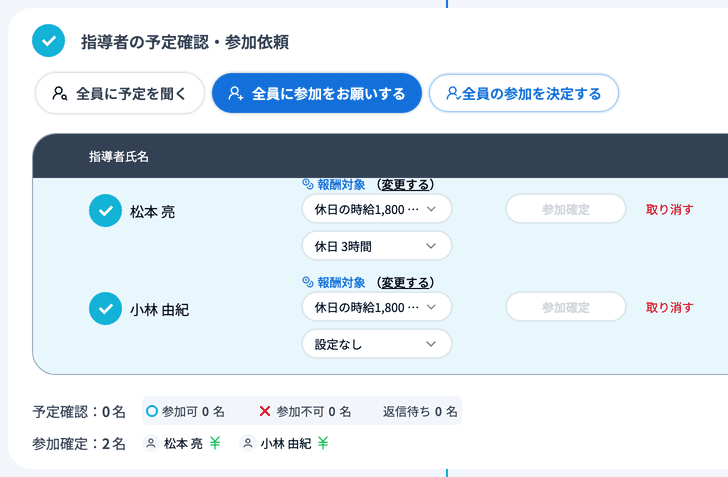728x477 pixels.
Task: Click 全員に参加をお願いする button
Action: click(317, 93)
